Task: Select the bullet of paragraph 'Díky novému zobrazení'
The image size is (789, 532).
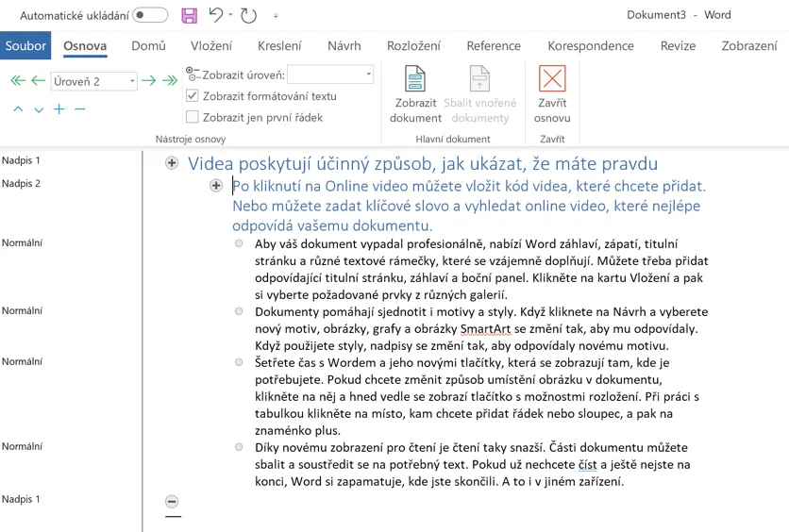Action: [239, 447]
